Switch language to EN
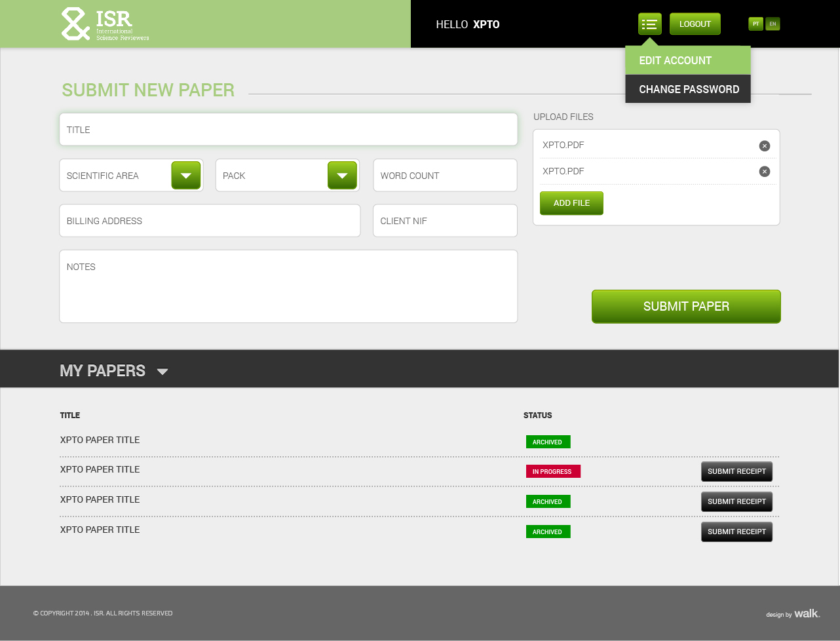 point(773,24)
